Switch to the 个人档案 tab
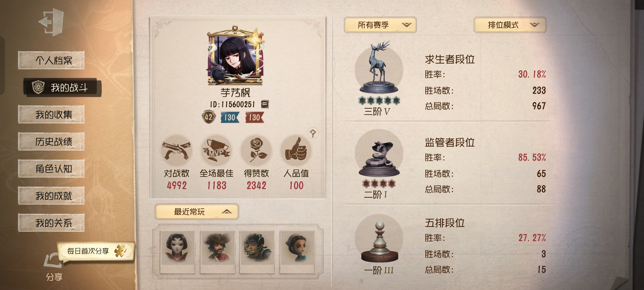644x290 pixels. pos(51,60)
